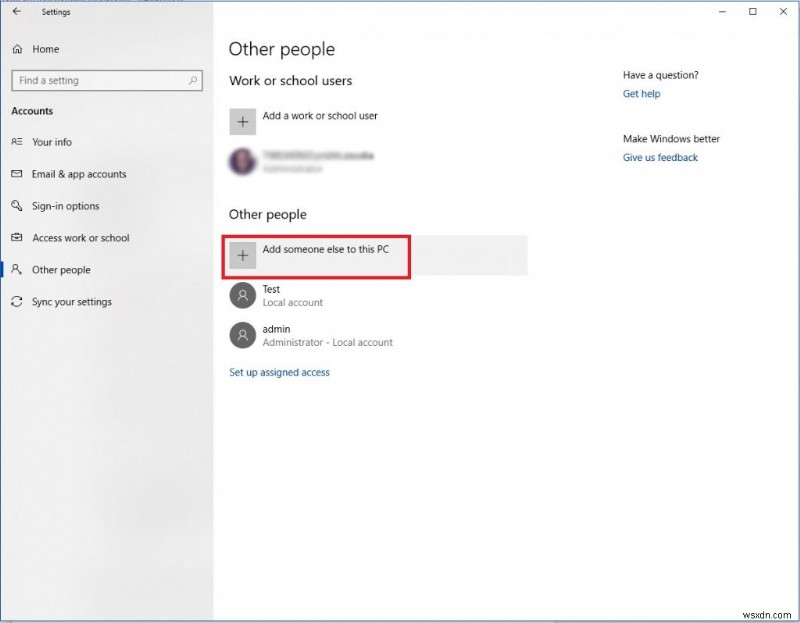Click the Get help link

pos(641,94)
